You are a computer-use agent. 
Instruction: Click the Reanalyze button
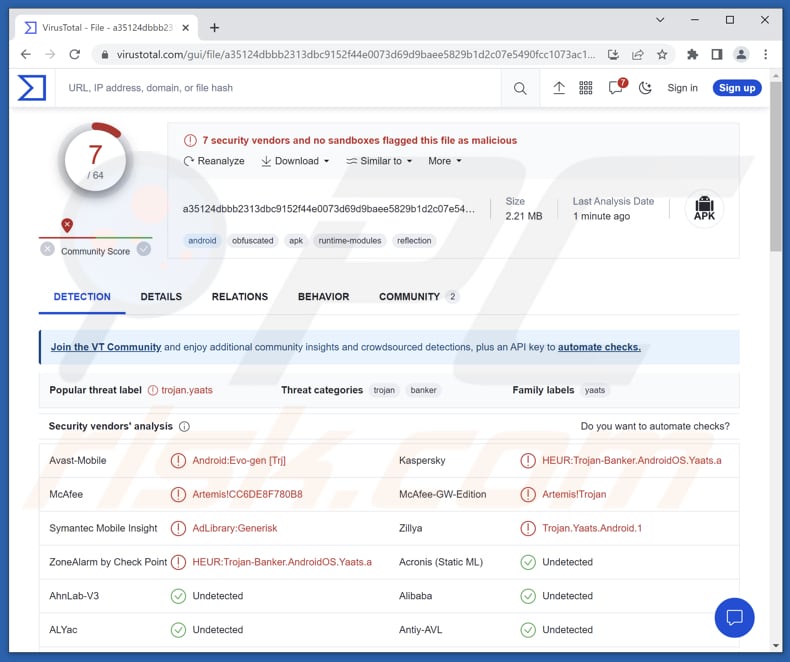[x=214, y=161]
